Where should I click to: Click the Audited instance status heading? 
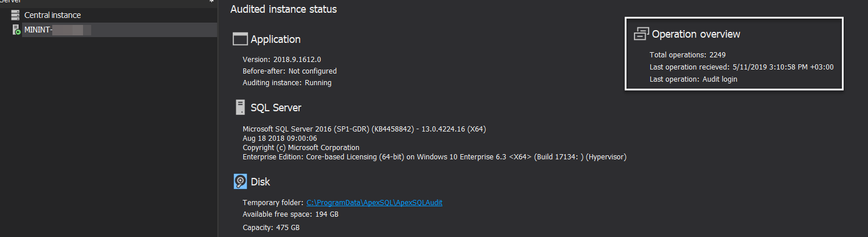283,9
